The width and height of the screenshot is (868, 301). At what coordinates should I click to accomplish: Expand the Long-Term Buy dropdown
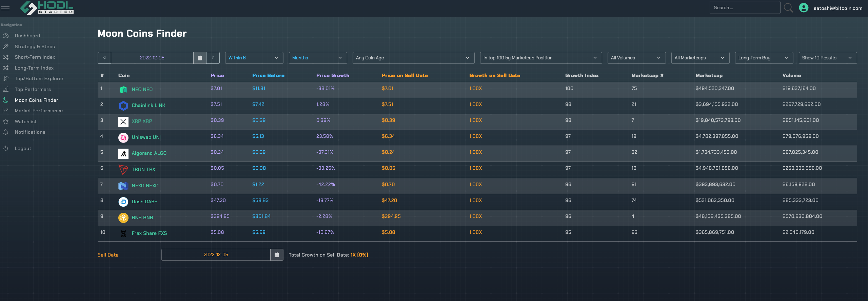click(764, 58)
